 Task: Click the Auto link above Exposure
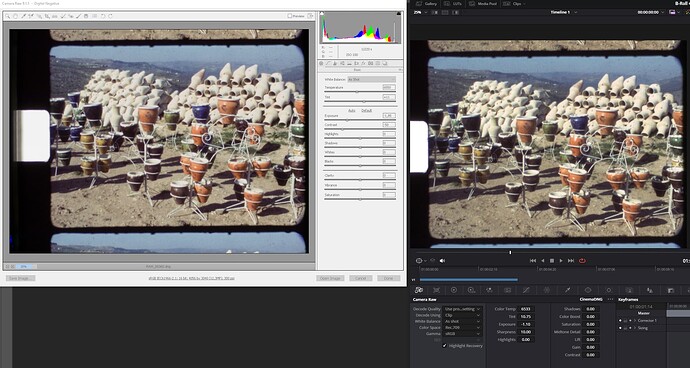pos(352,110)
